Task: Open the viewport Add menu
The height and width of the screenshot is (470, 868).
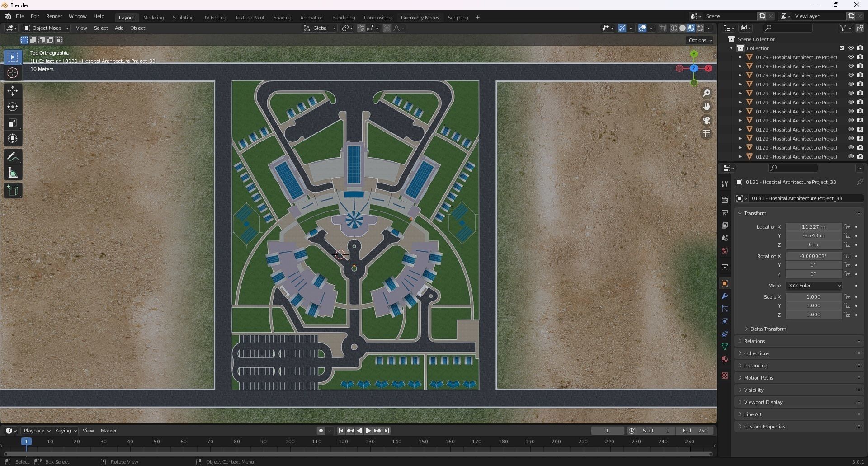Action: (x=119, y=28)
